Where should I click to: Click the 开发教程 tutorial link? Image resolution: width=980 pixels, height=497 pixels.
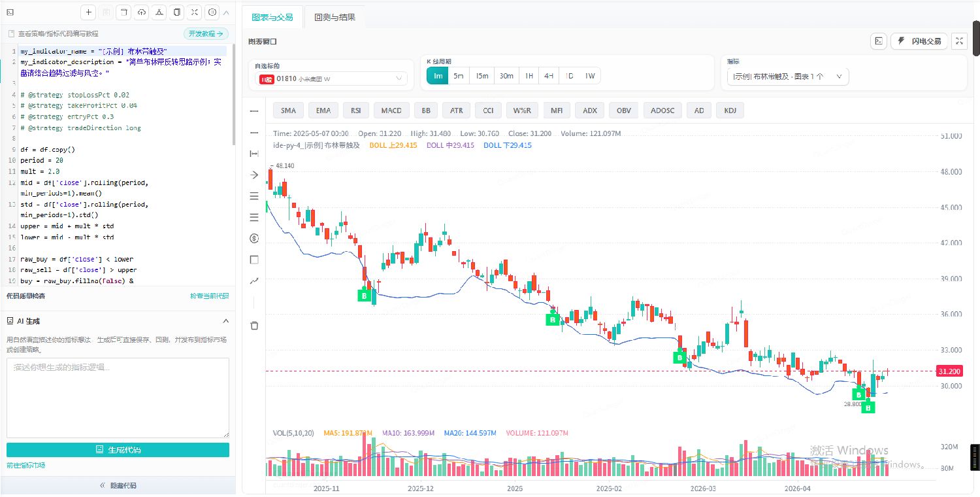[x=206, y=33]
